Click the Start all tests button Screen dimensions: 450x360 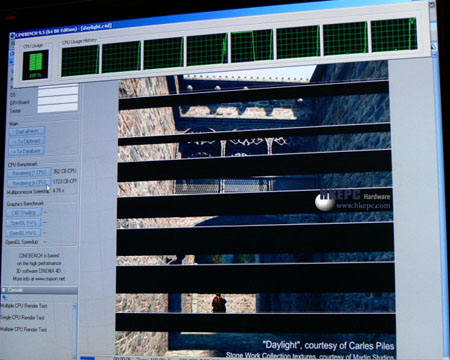tap(27, 131)
